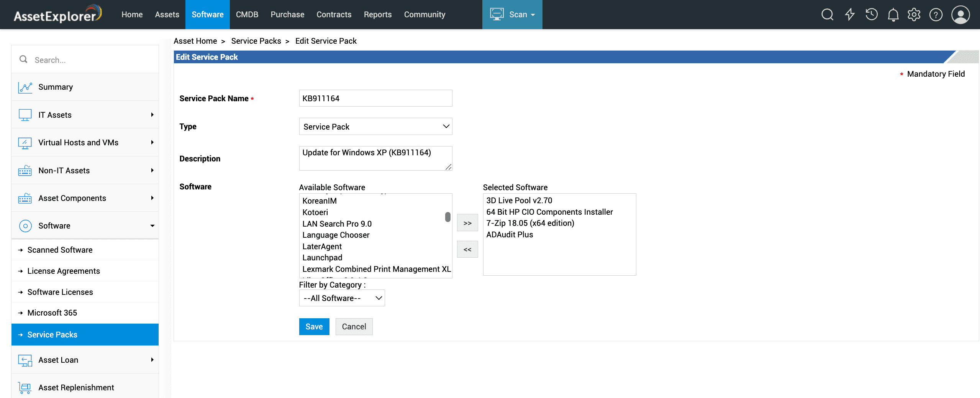Click the Service Pack Name input field
Image resolution: width=980 pixels, height=398 pixels.
click(x=375, y=99)
